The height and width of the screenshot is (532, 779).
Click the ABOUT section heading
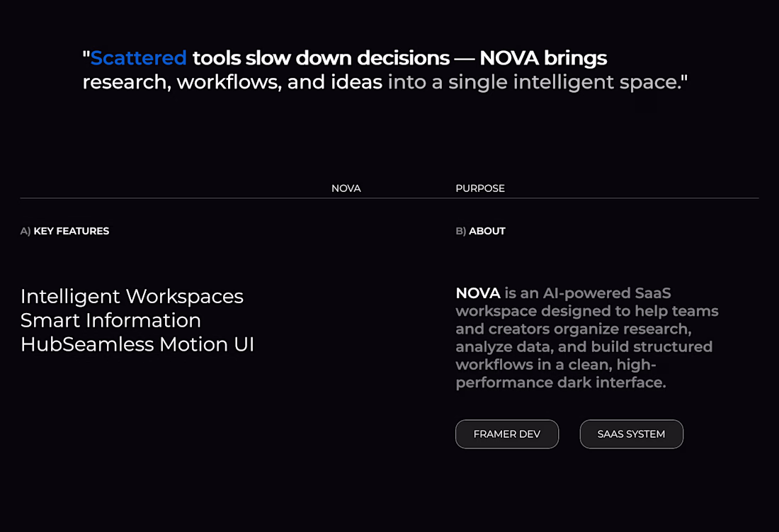pos(487,231)
